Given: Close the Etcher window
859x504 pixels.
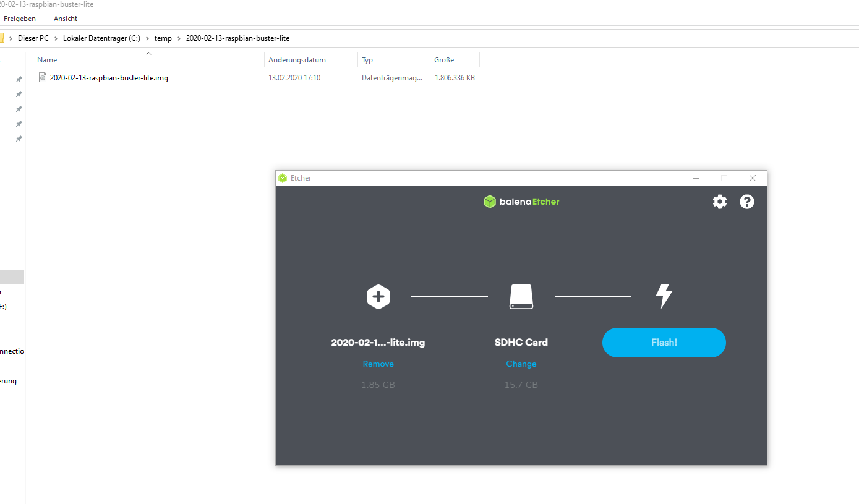Looking at the screenshot, I should click(x=753, y=178).
